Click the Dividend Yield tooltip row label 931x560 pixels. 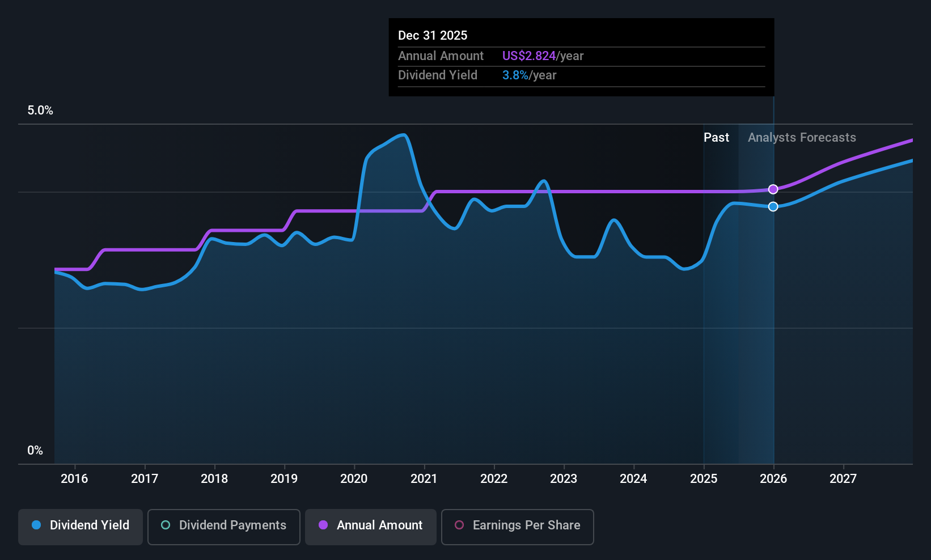(438, 75)
